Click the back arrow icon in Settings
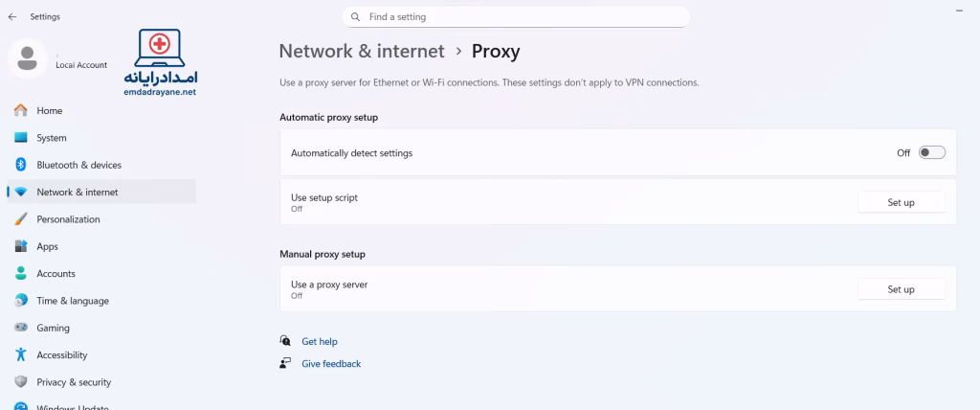Image resolution: width=980 pixels, height=410 pixels. [x=11, y=16]
